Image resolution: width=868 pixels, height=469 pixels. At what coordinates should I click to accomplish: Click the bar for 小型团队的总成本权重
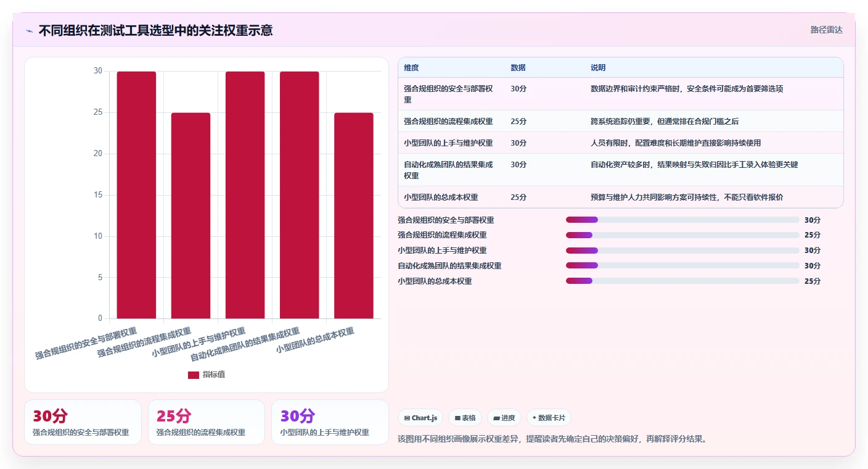pos(353,215)
